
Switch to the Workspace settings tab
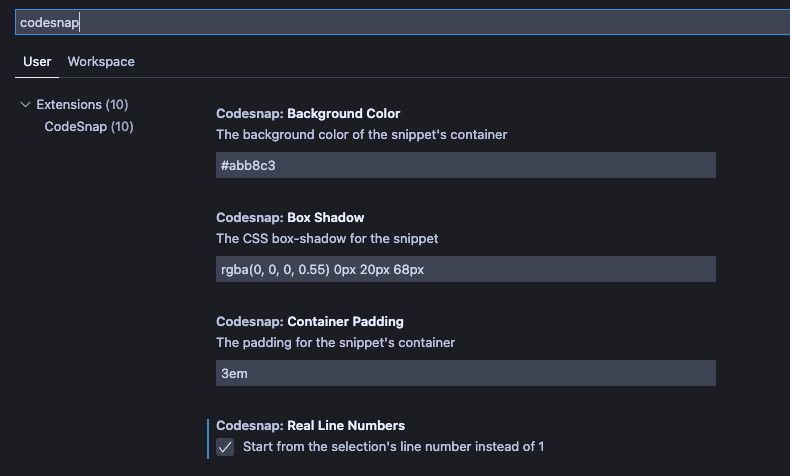101,62
